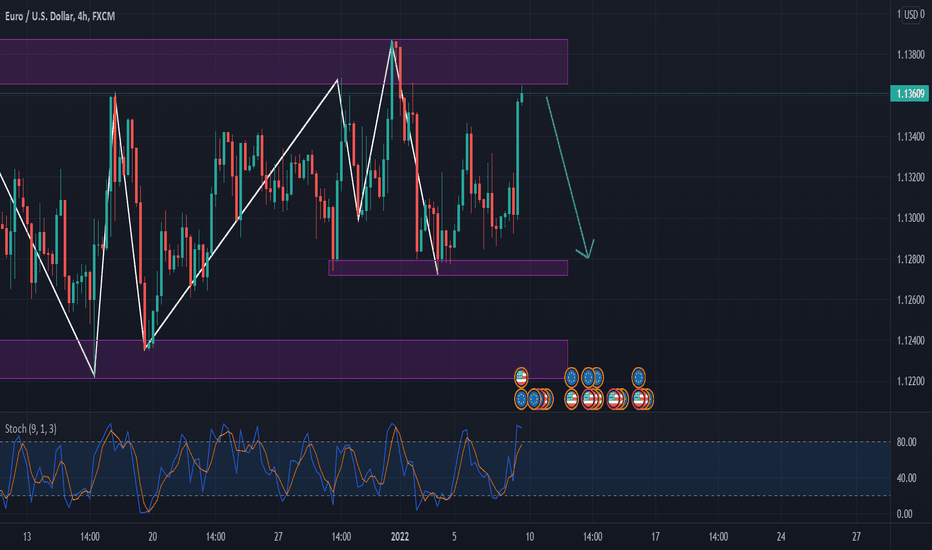Click the rightmost EU flag event icon in upper row

tap(638, 377)
